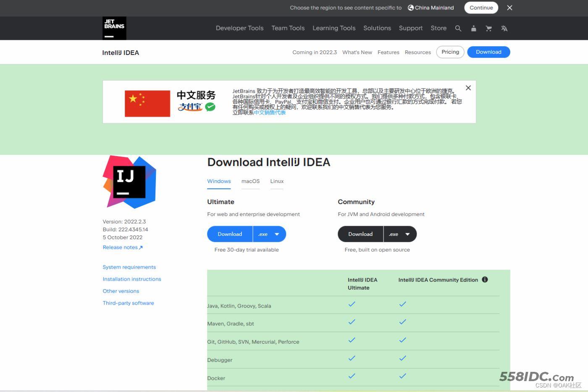Switch to the macOS tab

coord(250,181)
